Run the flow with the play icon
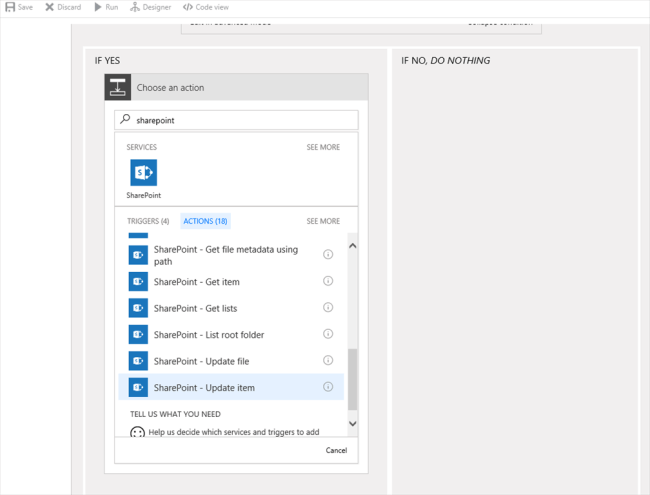Image resolution: width=650 pixels, height=495 pixels. (98, 7)
